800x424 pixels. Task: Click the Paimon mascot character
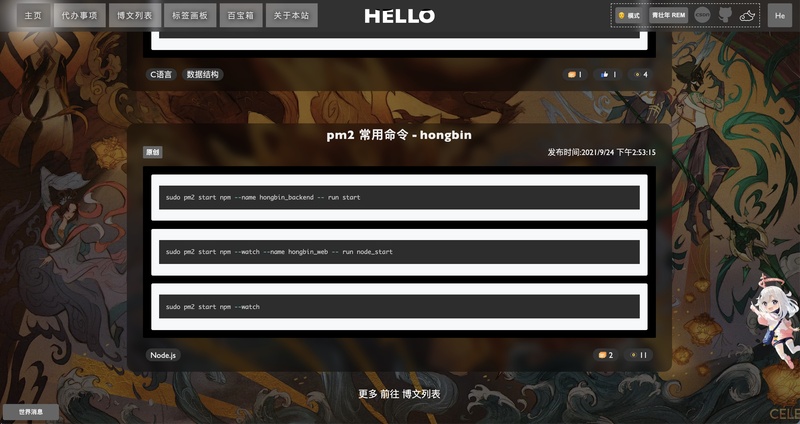[x=775, y=321]
